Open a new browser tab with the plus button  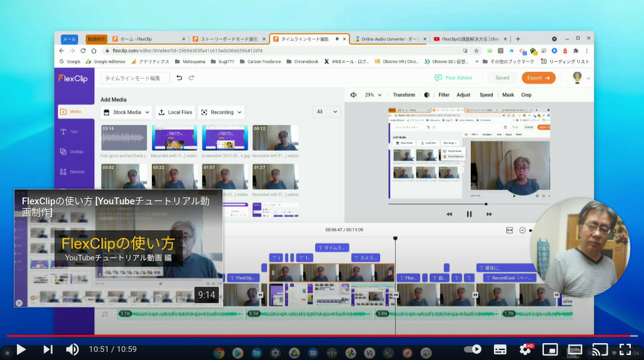coord(518,39)
